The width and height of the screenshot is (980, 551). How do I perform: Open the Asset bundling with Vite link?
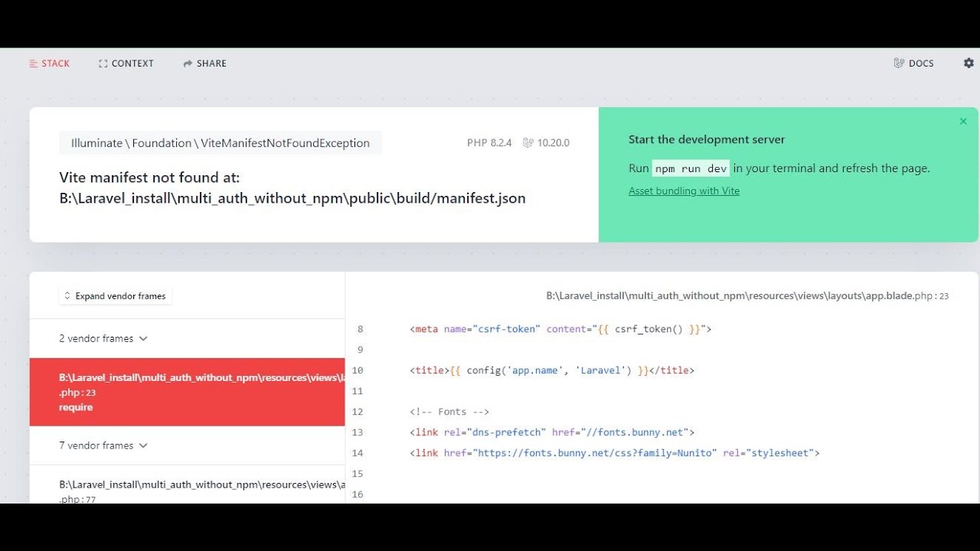pyautogui.click(x=684, y=191)
